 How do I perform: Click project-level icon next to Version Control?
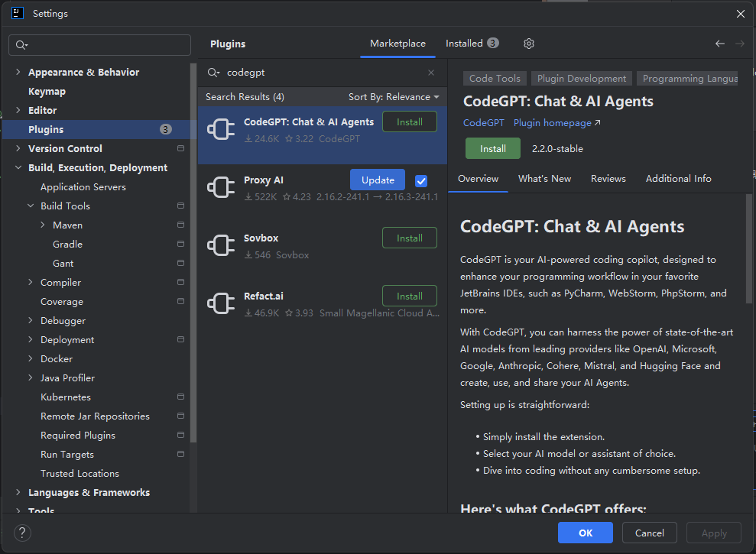tap(181, 148)
